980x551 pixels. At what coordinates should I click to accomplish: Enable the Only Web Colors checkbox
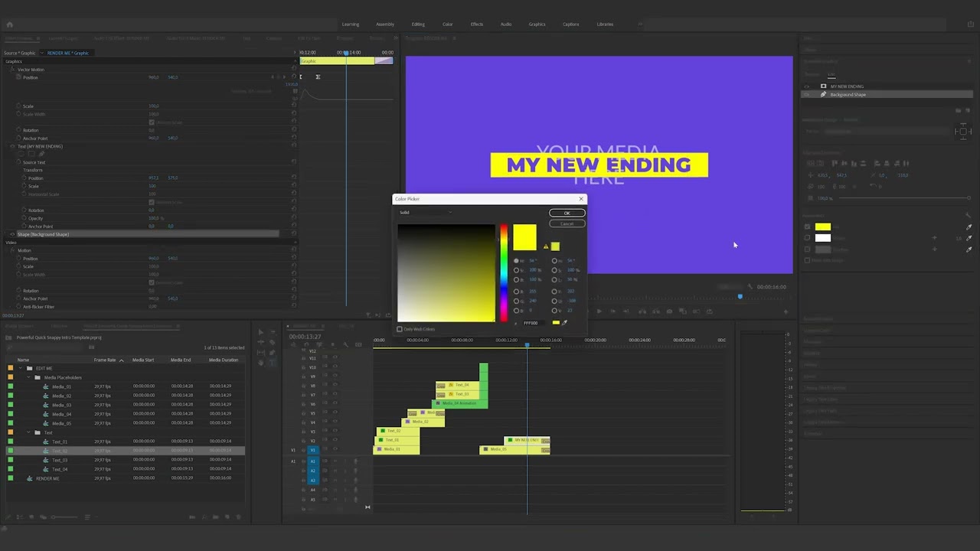pos(399,329)
